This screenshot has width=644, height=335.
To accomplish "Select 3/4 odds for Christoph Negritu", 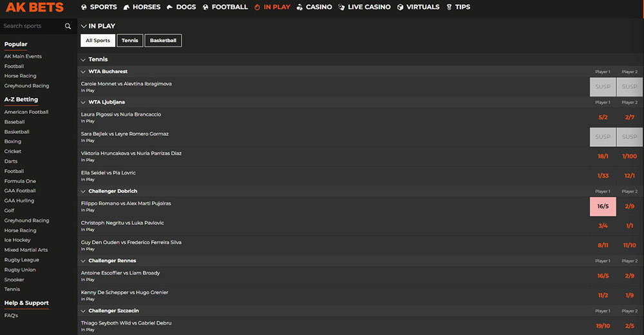I will click(603, 225).
